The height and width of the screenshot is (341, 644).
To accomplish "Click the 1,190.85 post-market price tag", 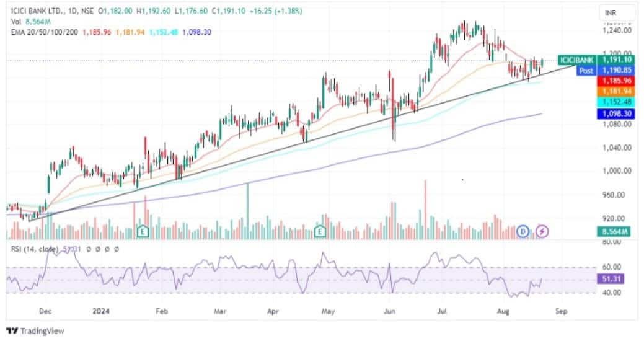I will (615, 71).
